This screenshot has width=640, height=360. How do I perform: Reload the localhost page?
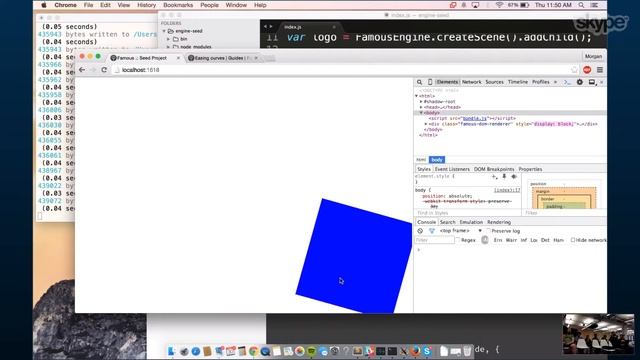pos(104,70)
